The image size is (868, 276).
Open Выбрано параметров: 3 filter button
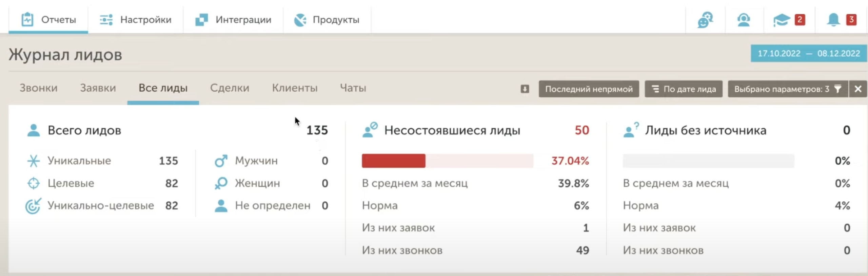pos(788,89)
